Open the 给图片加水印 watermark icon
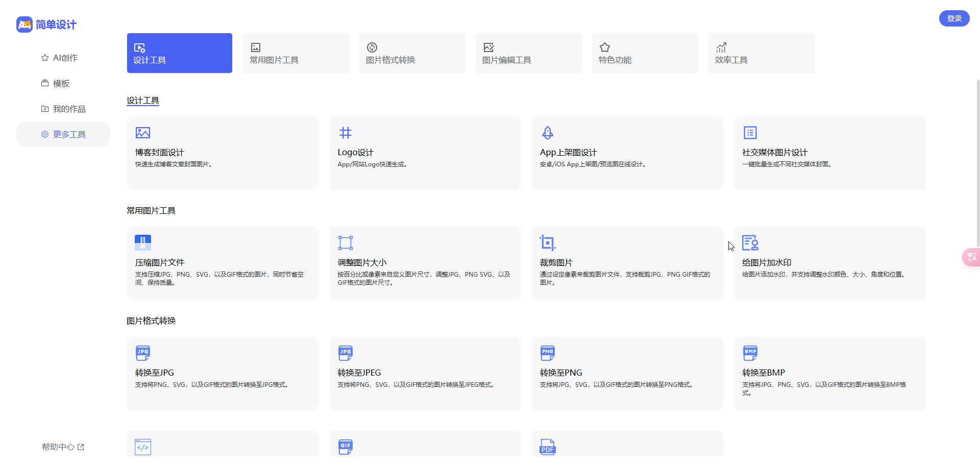 [750, 242]
